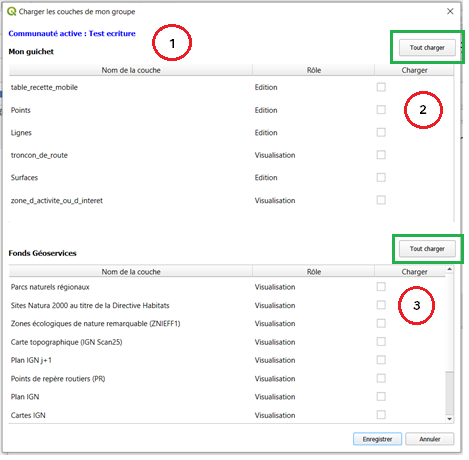Click Charger header in Fonds Géoservices table
Screen dimensions: 469x460
pyautogui.click(x=414, y=272)
